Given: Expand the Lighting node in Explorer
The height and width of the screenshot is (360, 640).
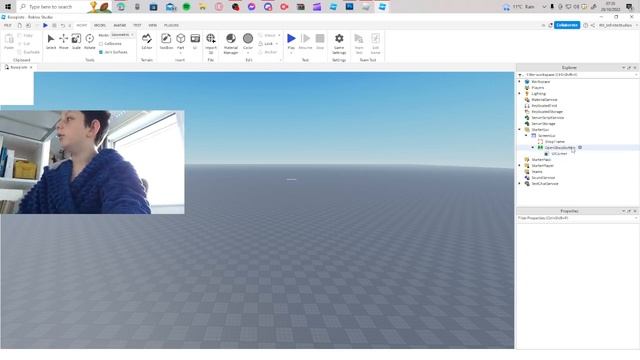Looking at the screenshot, I should 520,93.
